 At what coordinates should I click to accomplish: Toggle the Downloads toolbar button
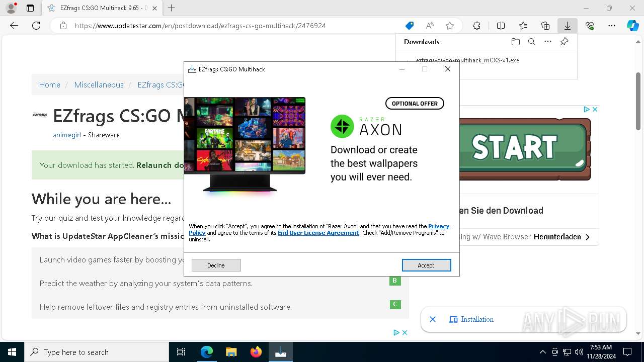(x=568, y=26)
